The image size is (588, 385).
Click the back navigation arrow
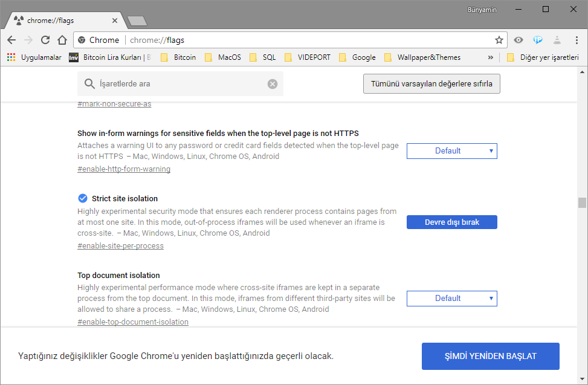point(11,39)
